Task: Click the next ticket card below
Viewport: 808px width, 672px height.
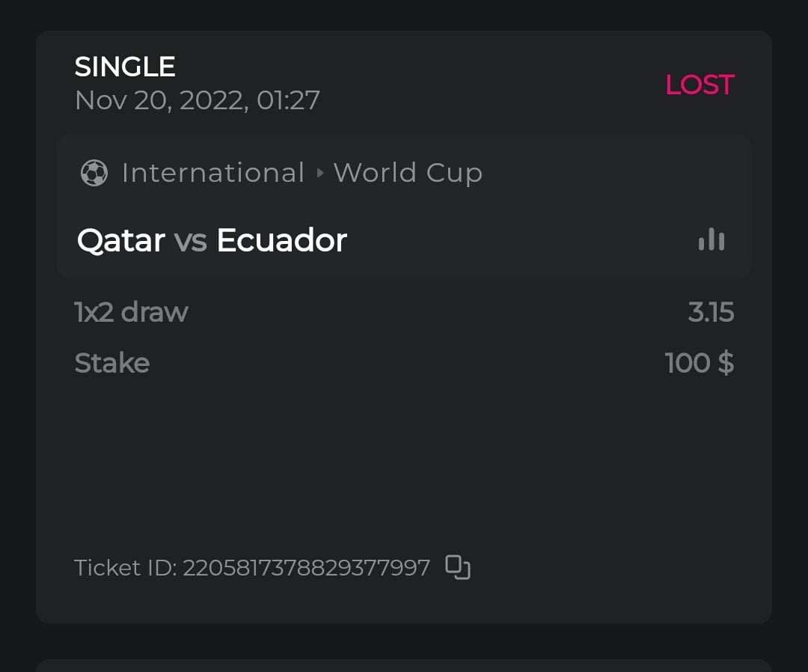Action: click(404, 665)
